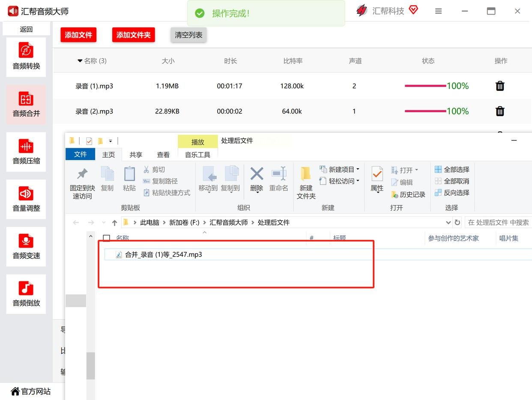Click the 新建文件夹 new folder icon
This screenshot has height=400, width=532.
pyautogui.click(x=306, y=173)
